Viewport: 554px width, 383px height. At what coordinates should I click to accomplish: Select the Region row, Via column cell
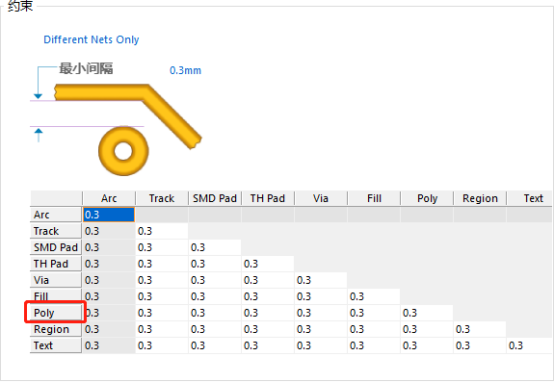[321, 329]
